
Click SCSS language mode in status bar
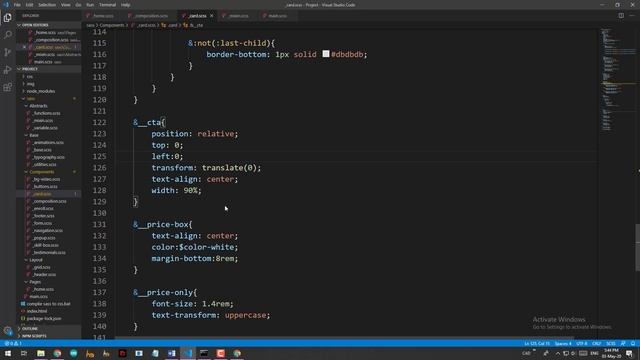611,343
